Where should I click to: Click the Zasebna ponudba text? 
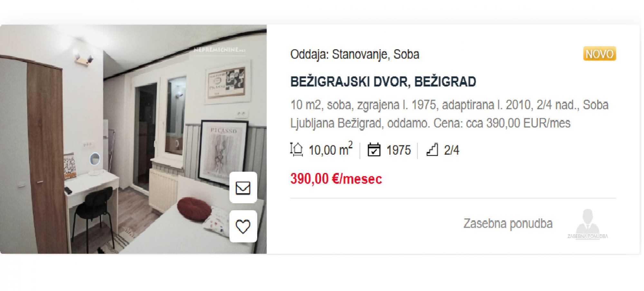(x=508, y=223)
